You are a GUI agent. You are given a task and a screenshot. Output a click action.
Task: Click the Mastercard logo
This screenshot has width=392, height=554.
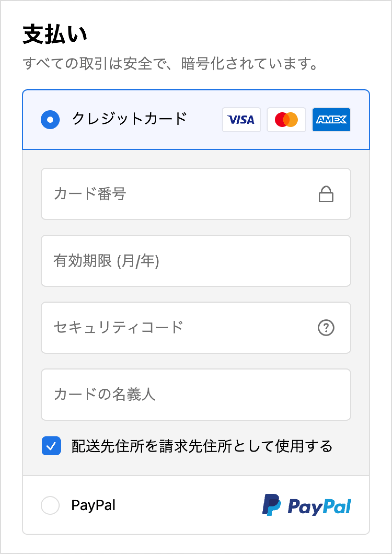pyautogui.click(x=286, y=120)
